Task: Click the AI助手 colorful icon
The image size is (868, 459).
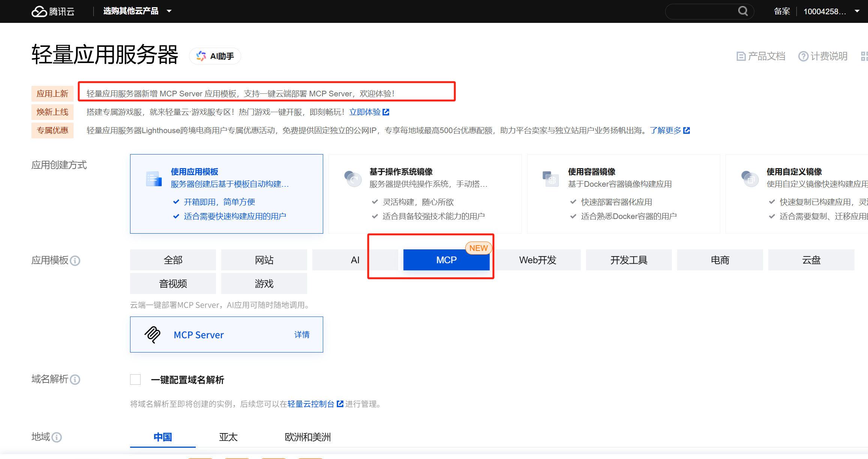Action: [x=201, y=56]
